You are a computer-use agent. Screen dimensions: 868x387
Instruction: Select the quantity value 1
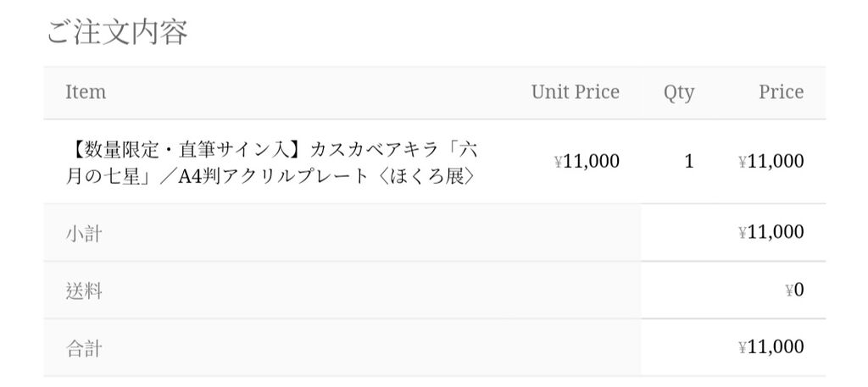(688, 162)
